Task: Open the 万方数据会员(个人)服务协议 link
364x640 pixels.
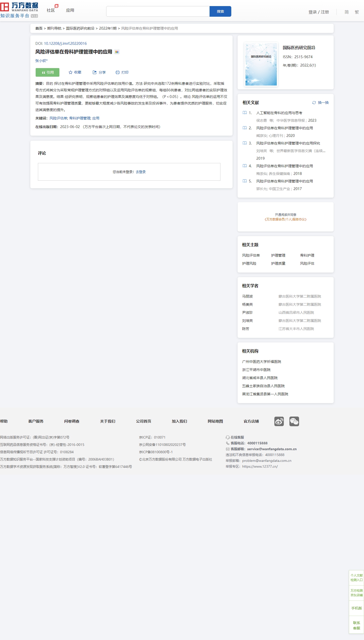Action: click(x=286, y=219)
